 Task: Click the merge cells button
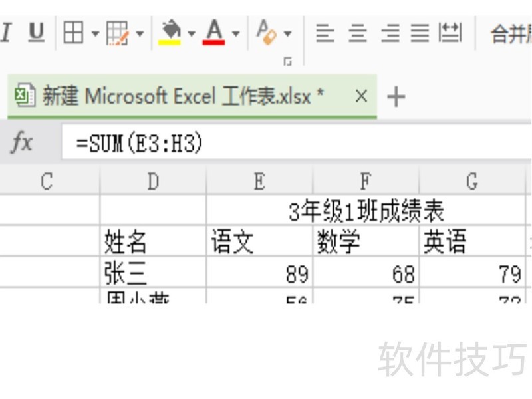511,34
